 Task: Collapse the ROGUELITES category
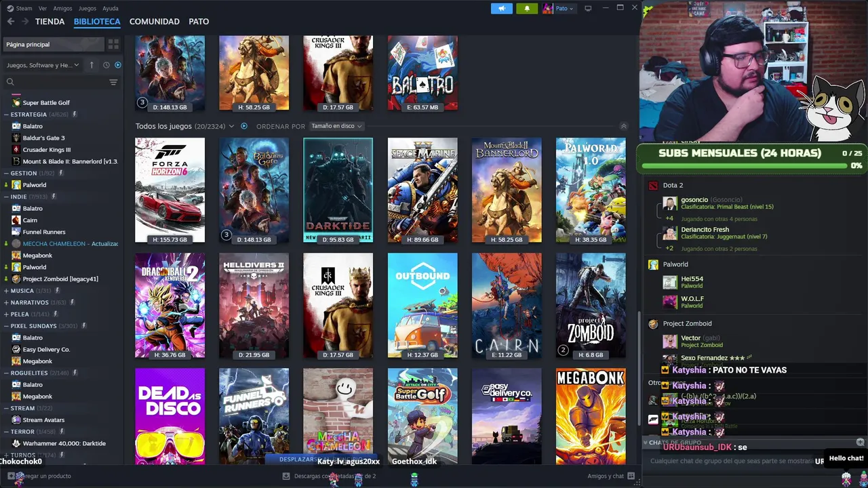(6, 373)
